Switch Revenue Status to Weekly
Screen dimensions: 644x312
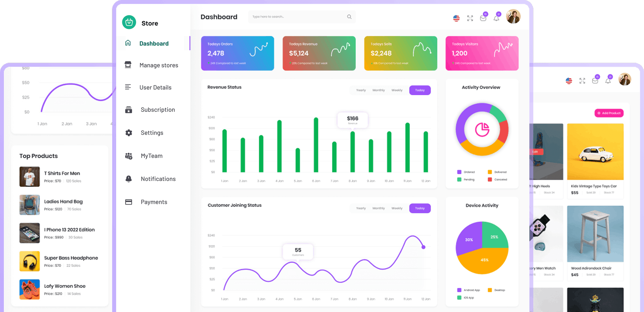397,90
